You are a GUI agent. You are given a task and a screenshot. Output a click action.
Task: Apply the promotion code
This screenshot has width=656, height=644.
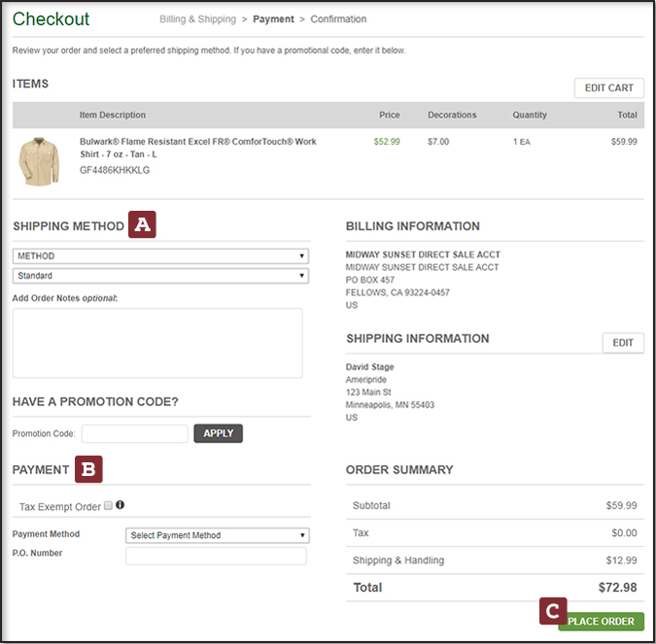click(218, 433)
